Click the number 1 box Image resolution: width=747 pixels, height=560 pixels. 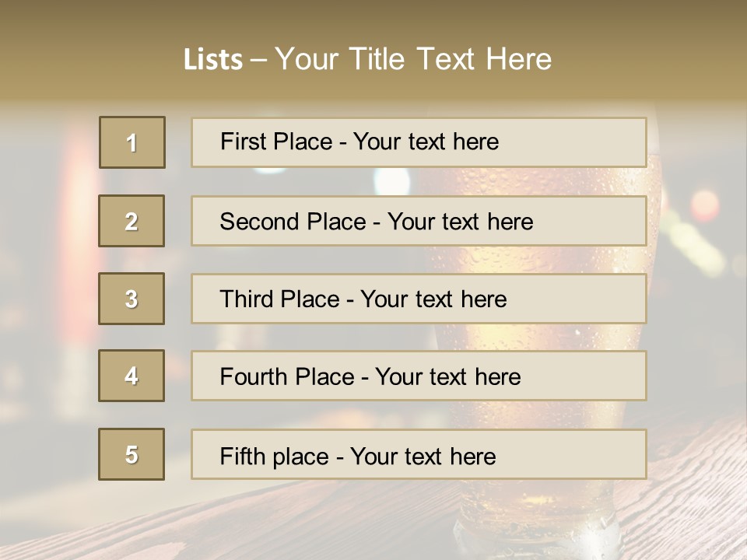pyautogui.click(x=132, y=142)
